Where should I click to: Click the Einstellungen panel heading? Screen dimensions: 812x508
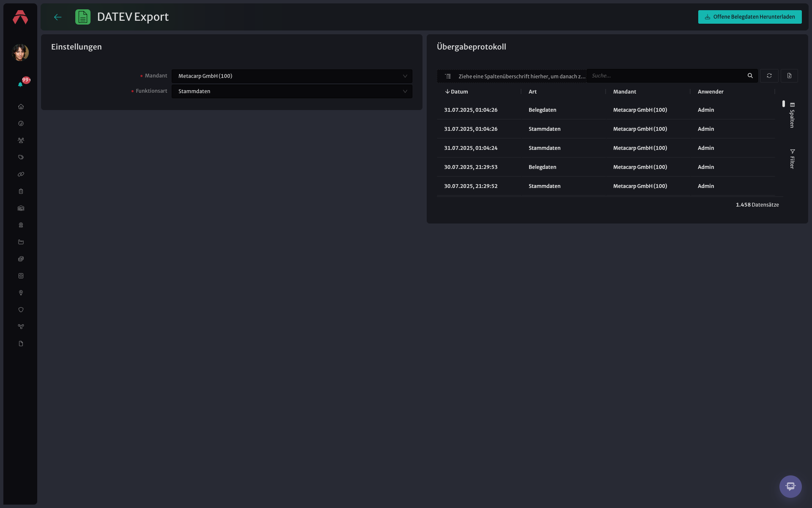(x=77, y=47)
